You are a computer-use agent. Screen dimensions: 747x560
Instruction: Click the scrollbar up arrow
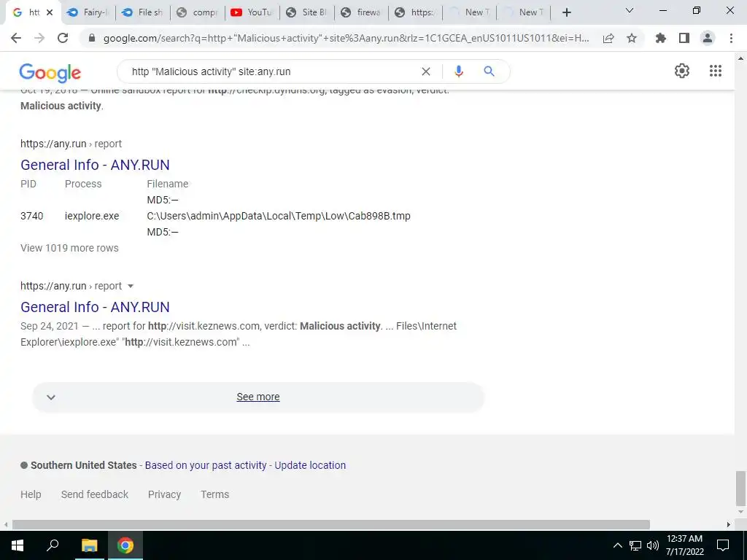740,58
